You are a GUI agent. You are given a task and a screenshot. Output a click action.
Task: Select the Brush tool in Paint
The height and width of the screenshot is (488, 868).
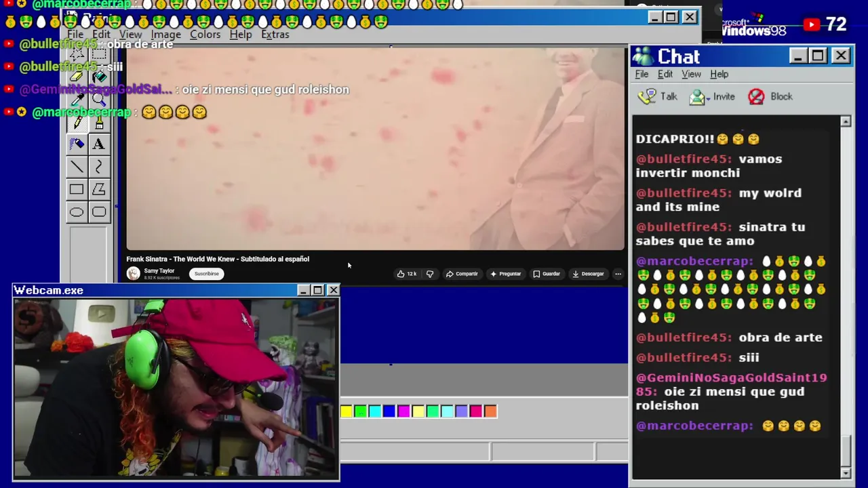pos(99,123)
